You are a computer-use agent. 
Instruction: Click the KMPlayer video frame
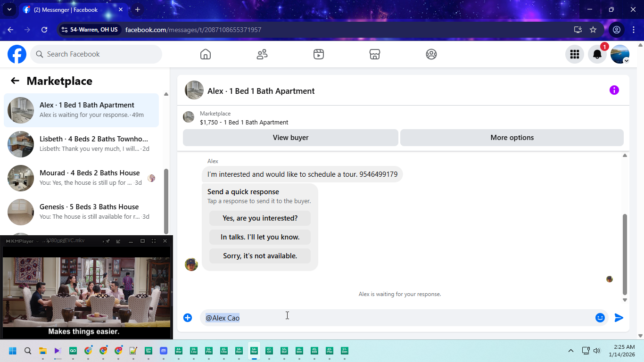(86, 291)
